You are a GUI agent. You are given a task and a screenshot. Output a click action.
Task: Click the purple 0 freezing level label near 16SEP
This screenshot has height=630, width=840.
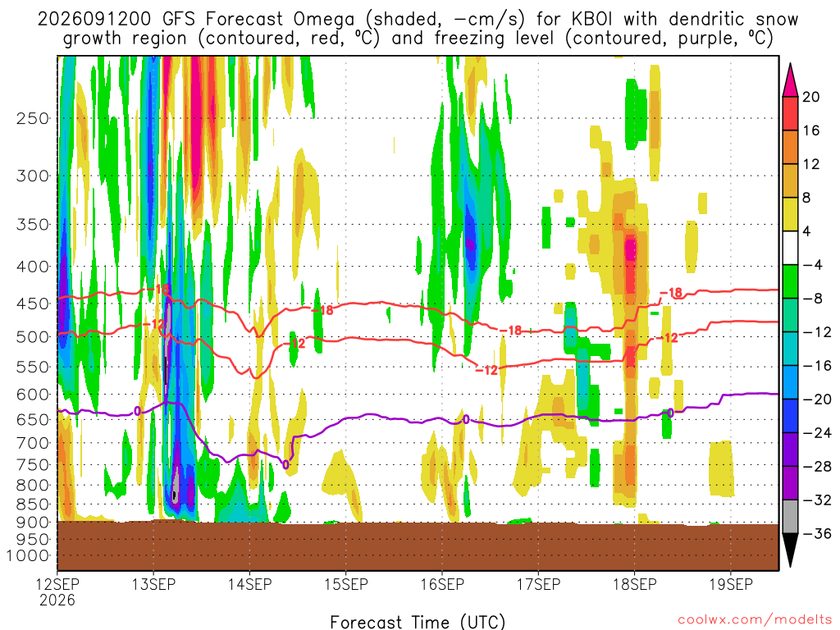click(x=466, y=419)
